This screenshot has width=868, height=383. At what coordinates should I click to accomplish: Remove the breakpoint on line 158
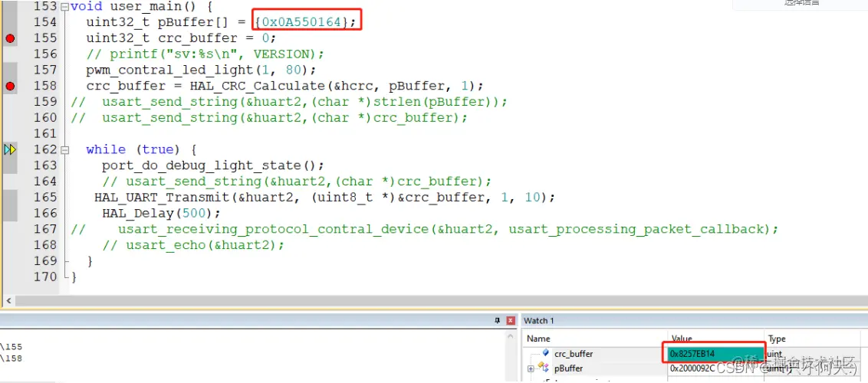coord(9,87)
